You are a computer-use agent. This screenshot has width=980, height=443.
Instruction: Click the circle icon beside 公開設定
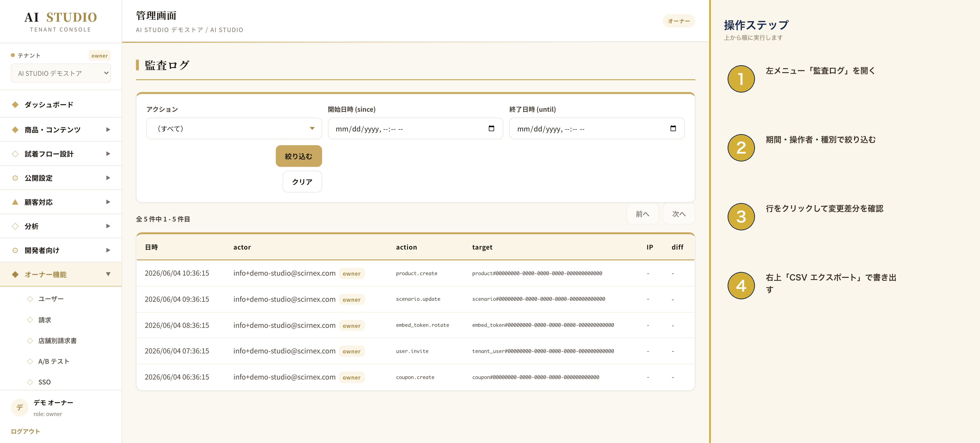point(15,178)
